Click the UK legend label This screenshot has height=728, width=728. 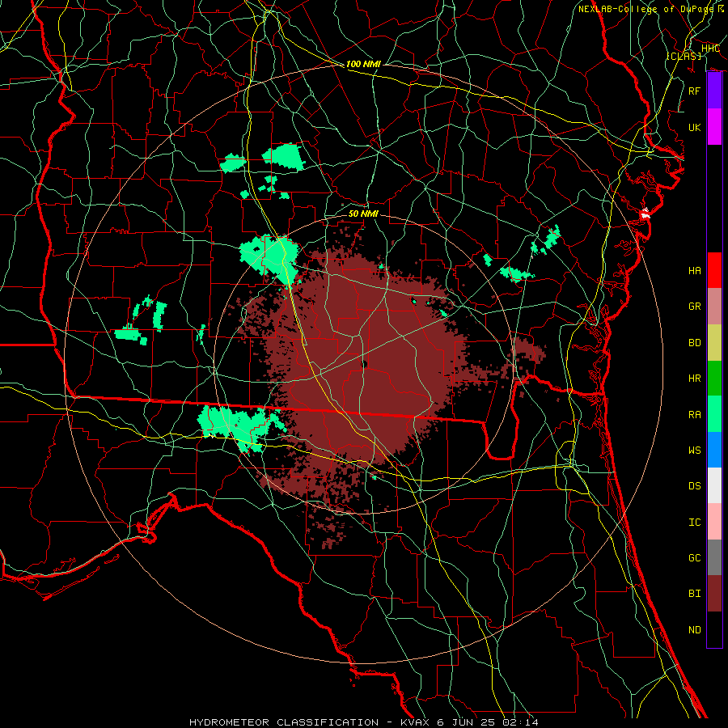click(x=694, y=127)
